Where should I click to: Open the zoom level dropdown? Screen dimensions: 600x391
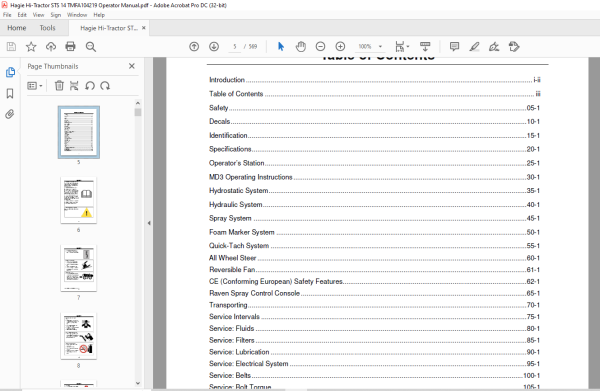pyautogui.click(x=380, y=47)
